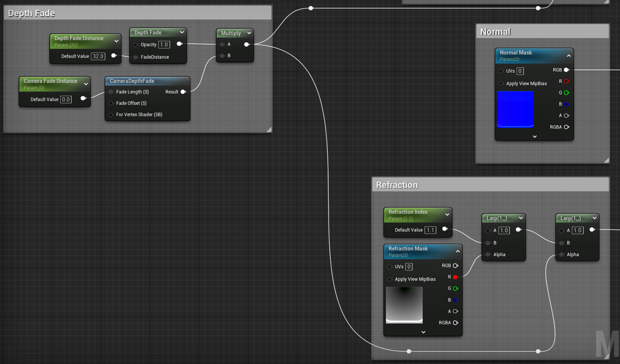Click the green G pin on Normal Mask
Screen dimensions: 620x364
(x=566, y=93)
